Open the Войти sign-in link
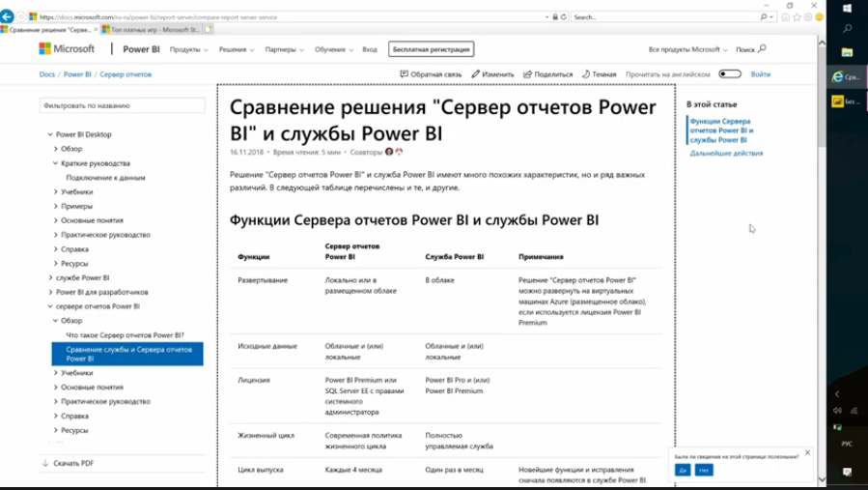Viewport: 868px width, 490px height. [x=761, y=73]
